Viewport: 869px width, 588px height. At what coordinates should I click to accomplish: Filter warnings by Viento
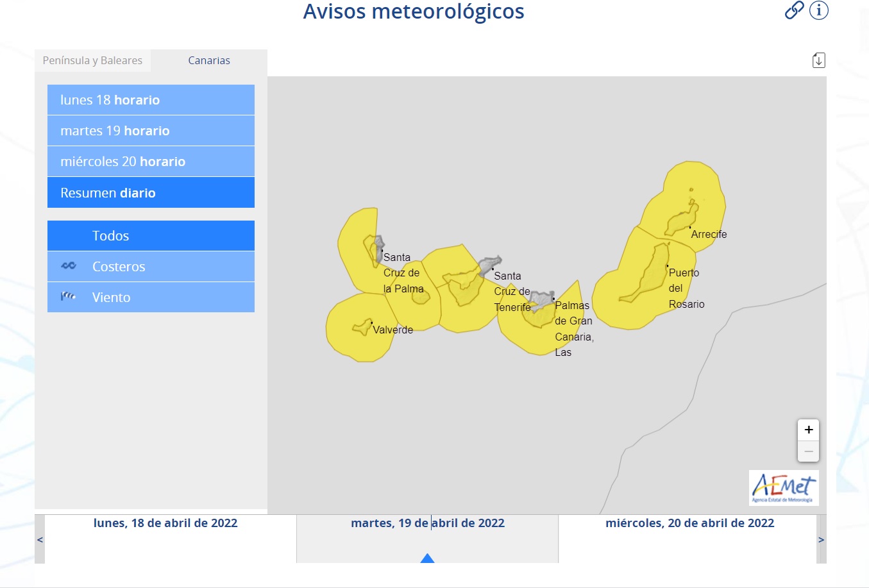151,298
